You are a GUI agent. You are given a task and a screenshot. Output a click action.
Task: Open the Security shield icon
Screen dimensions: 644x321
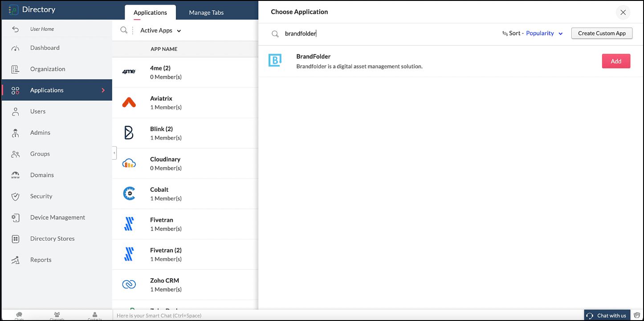click(x=15, y=196)
